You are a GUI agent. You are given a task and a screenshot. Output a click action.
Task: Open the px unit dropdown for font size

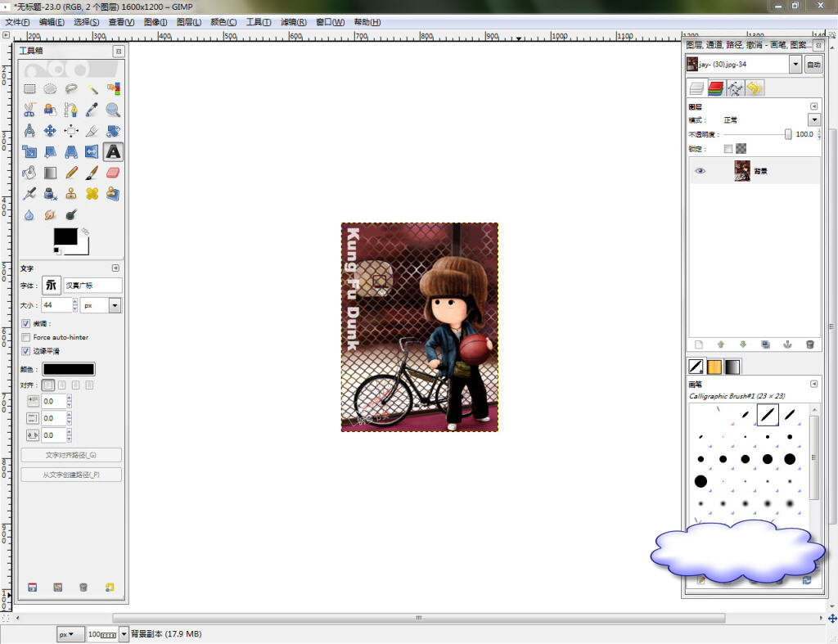tap(114, 305)
